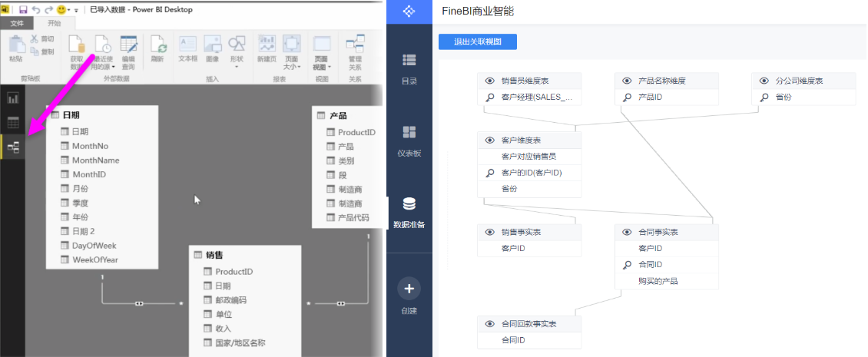
Task: Toggle eye on 销售员维度表
Action: click(x=489, y=81)
